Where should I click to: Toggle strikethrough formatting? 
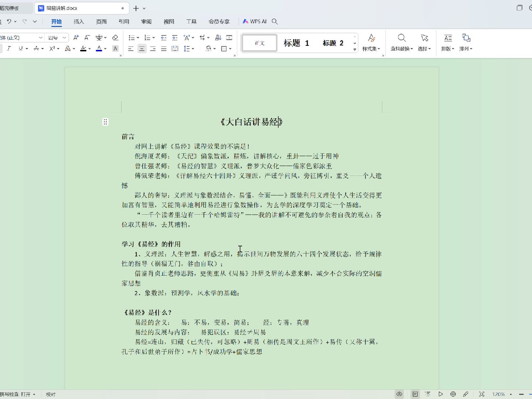(36, 48)
